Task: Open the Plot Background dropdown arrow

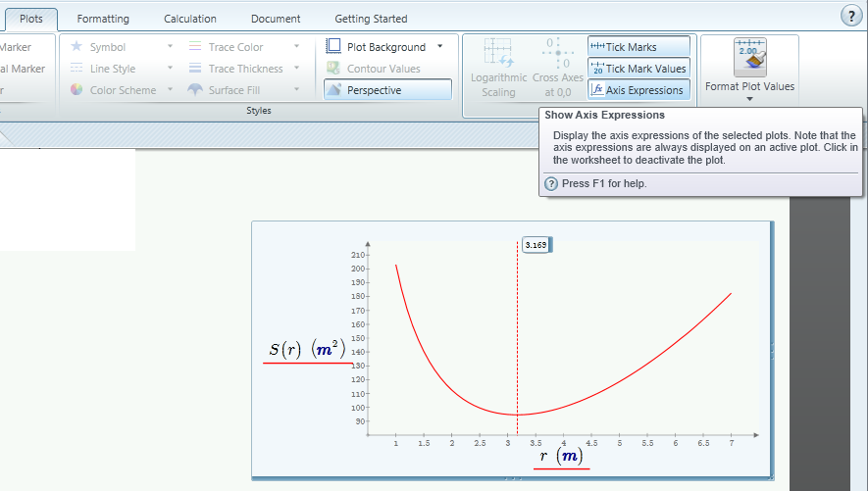Action: pyautogui.click(x=440, y=46)
